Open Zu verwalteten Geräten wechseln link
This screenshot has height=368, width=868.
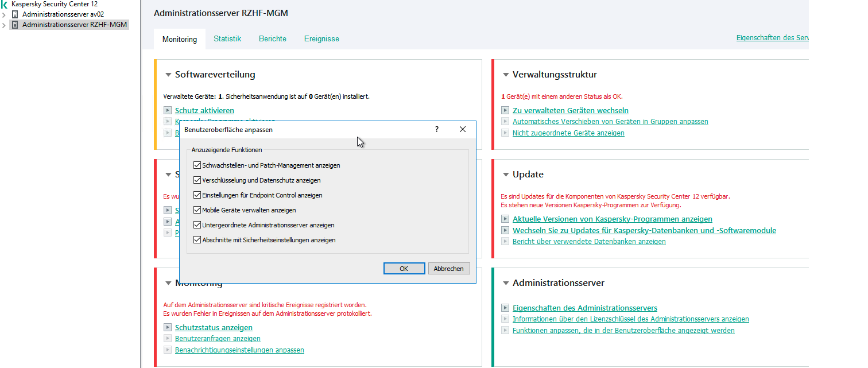click(x=571, y=110)
